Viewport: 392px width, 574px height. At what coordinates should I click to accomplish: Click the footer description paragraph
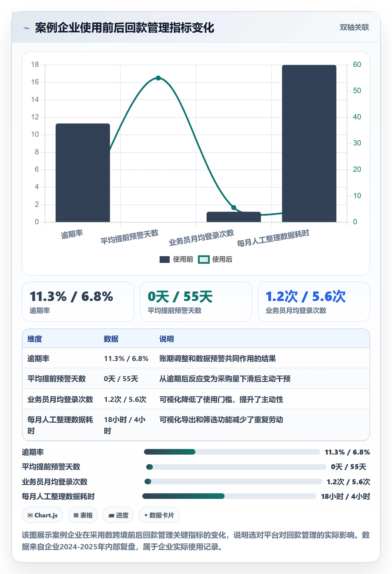point(196,541)
